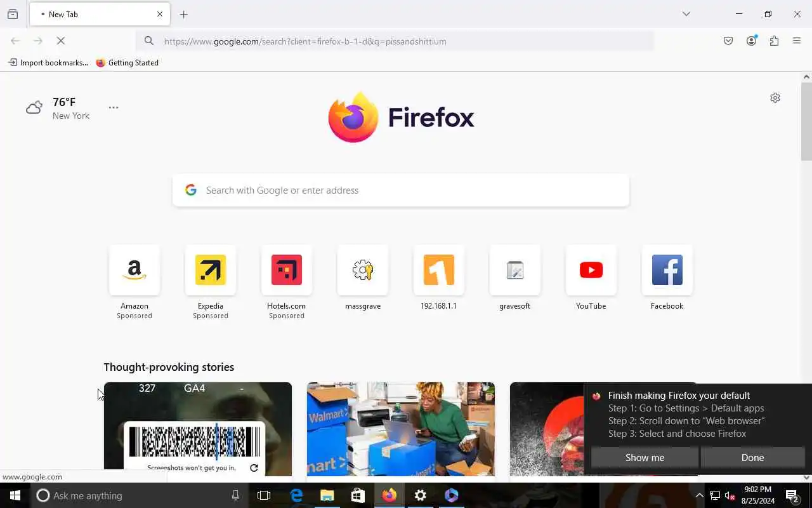Viewport: 812px width, 508px height.
Task: Show hidden system tray icons
Action: coord(699,496)
